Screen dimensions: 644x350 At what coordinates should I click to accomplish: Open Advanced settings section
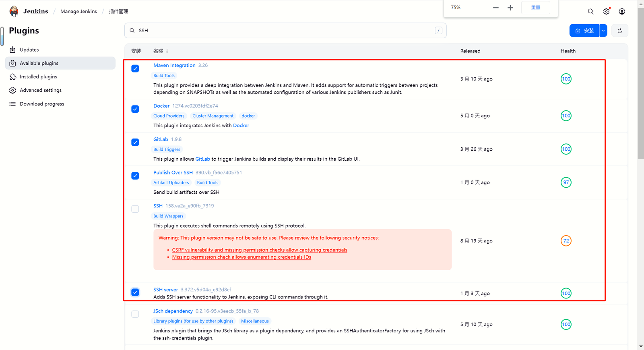[x=60, y=90]
